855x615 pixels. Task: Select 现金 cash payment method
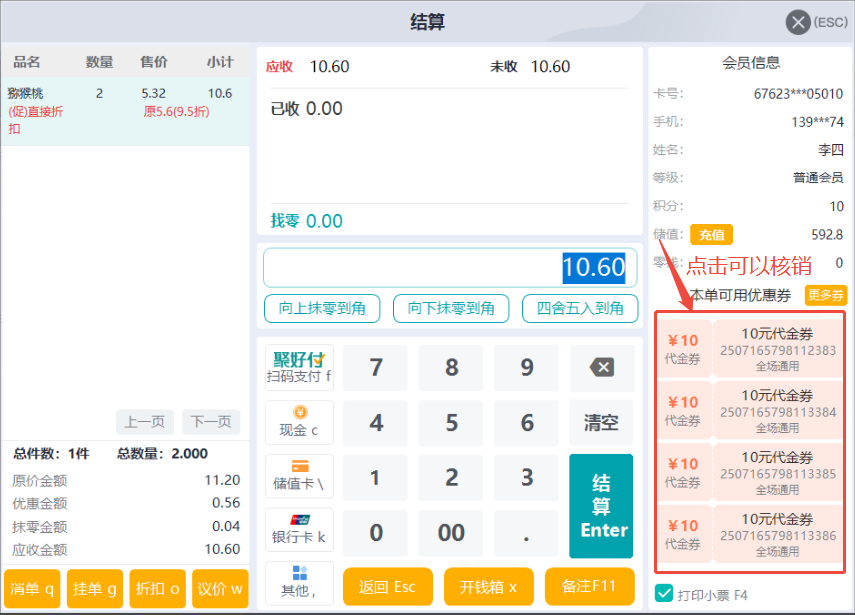pyautogui.click(x=299, y=423)
